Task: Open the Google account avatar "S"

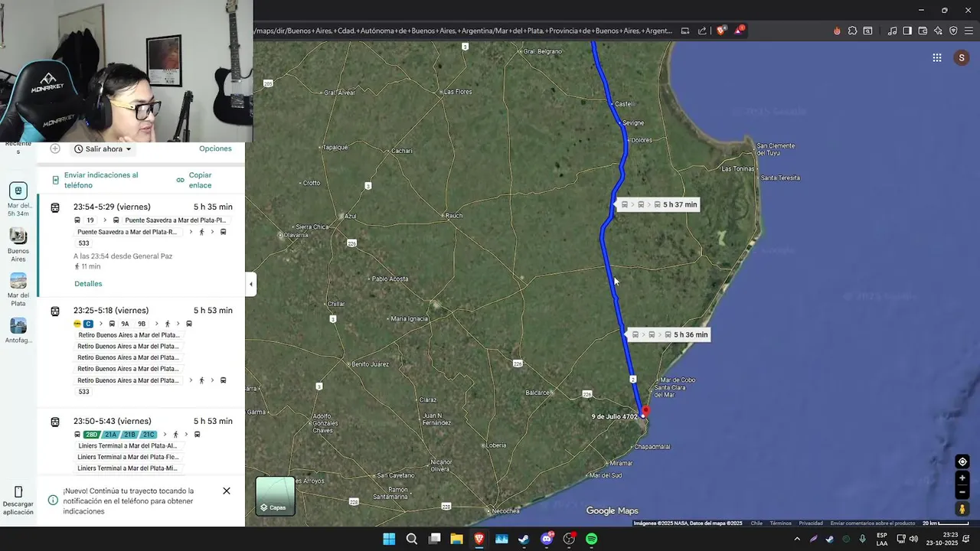Action: pyautogui.click(x=962, y=57)
